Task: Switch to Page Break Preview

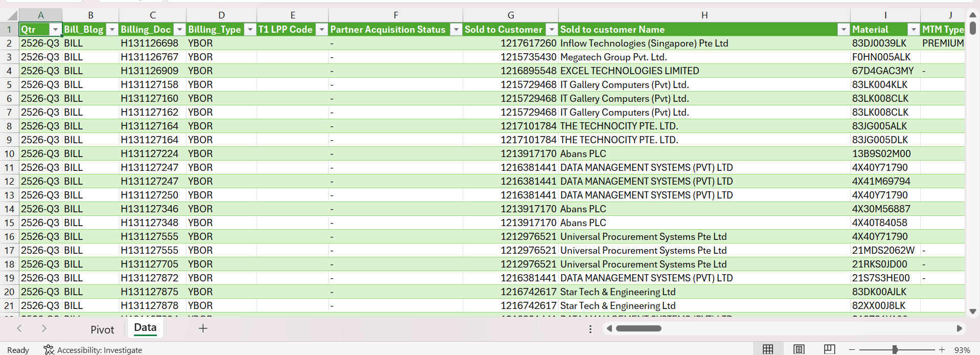Action: pyautogui.click(x=829, y=349)
